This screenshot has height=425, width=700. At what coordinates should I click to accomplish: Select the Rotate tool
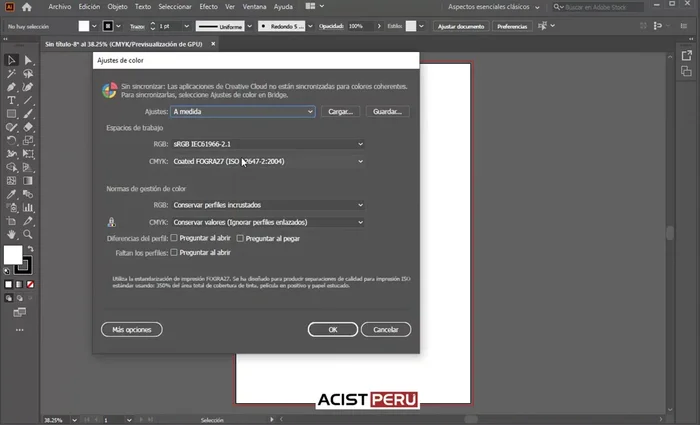(x=11, y=141)
